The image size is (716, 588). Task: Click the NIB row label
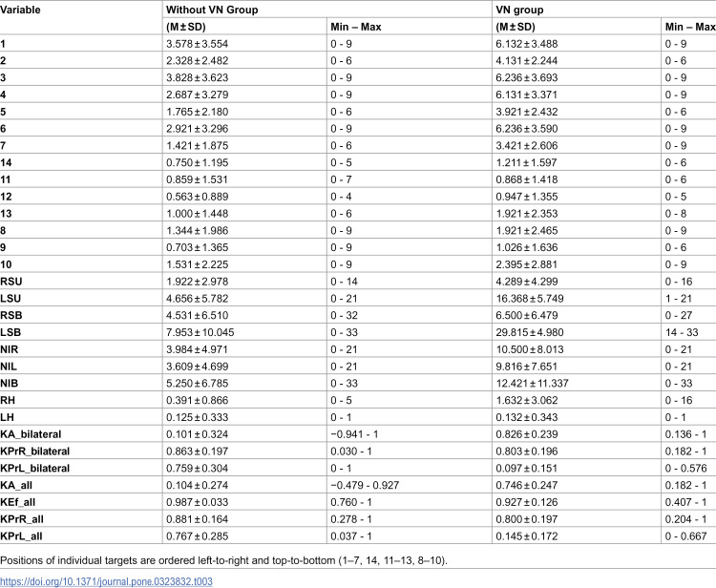(x=10, y=384)
